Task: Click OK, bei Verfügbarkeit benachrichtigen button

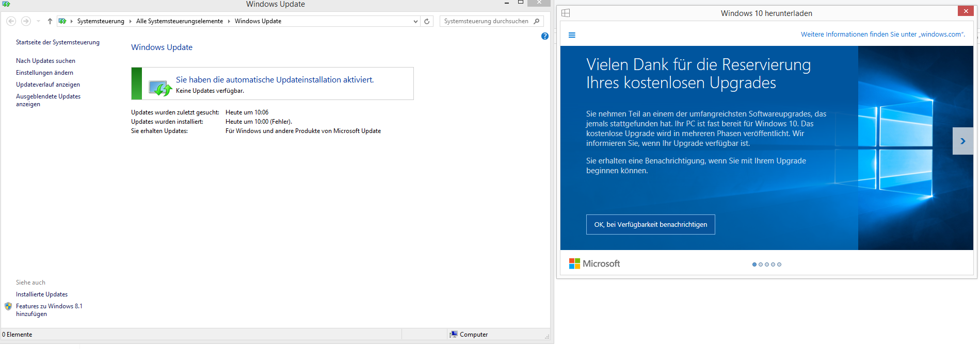Action: (650, 224)
